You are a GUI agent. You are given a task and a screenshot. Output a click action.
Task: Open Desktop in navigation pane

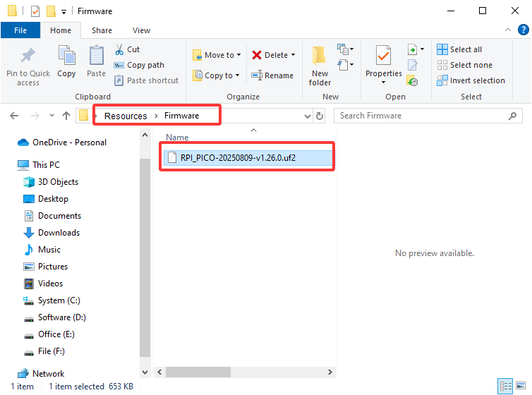point(46,199)
